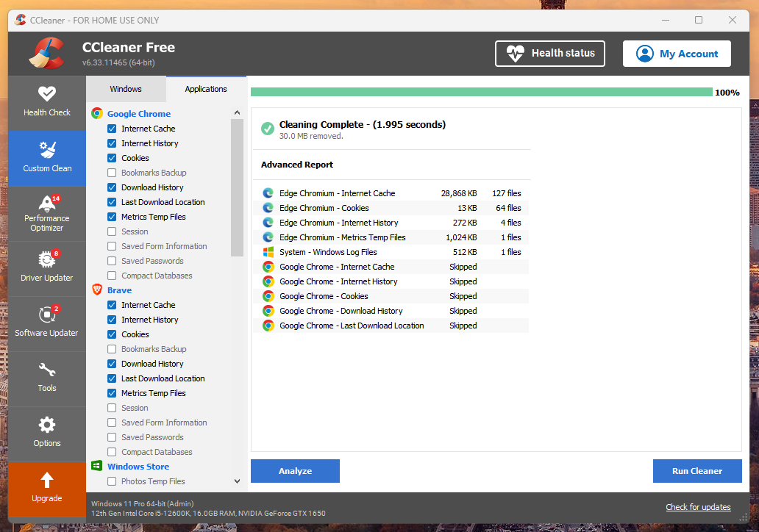
Task: Select the 28,868 KB size value
Action: 459,193
